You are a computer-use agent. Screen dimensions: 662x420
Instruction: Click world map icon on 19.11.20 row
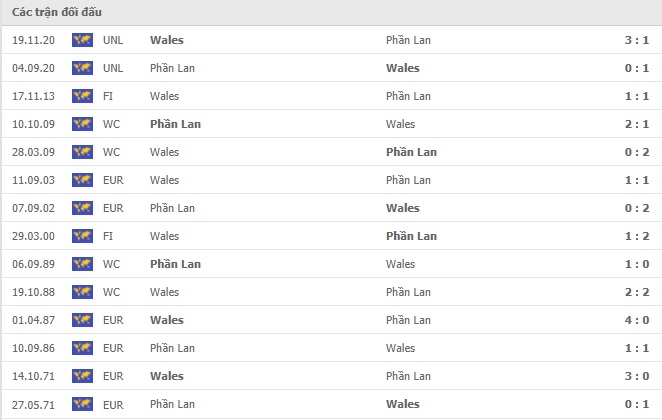tap(82, 40)
